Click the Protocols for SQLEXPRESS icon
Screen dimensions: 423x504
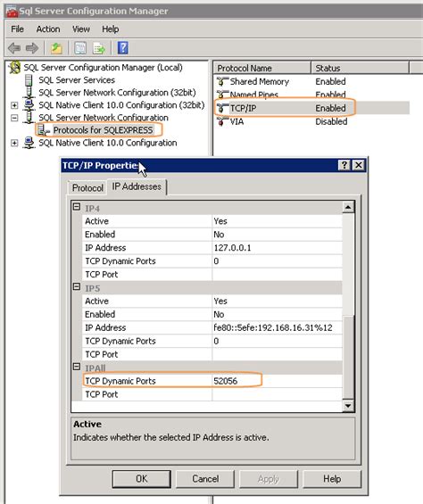[44, 130]
